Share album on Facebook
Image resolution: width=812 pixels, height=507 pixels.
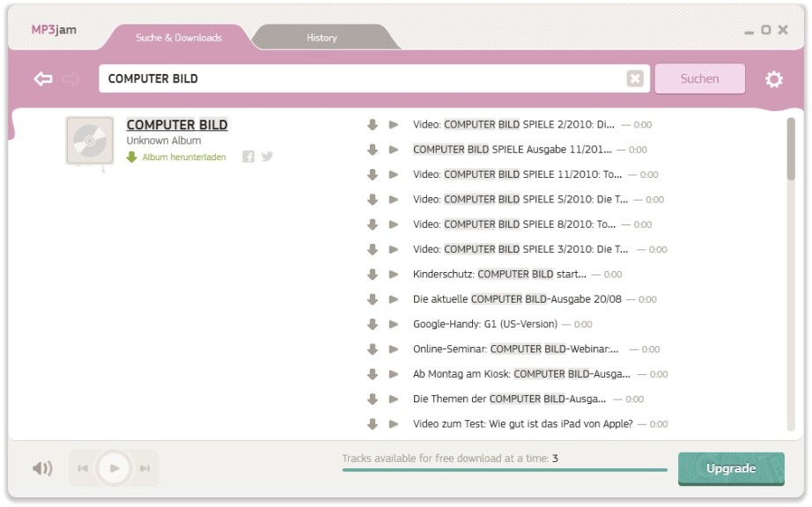pos(248,157)
